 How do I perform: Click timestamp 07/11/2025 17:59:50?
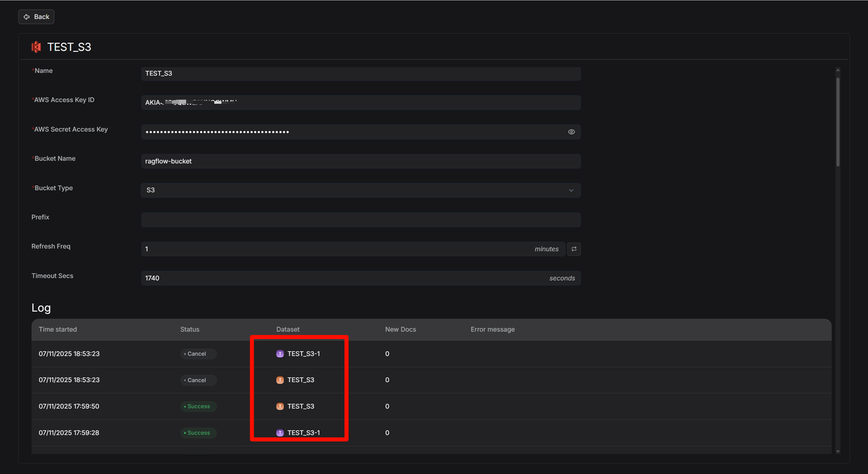point(69,407)
